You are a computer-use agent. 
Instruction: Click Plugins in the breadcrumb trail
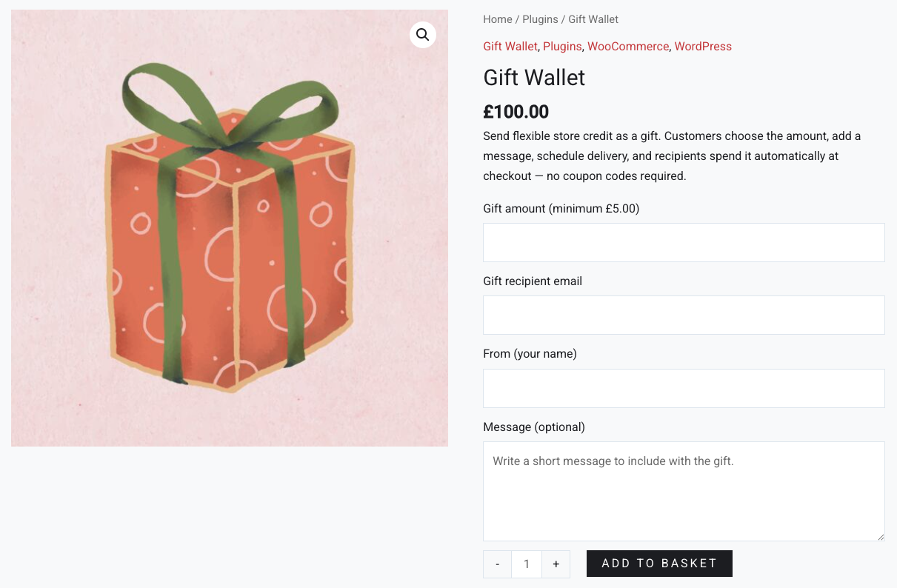click(x=540, y=19)
